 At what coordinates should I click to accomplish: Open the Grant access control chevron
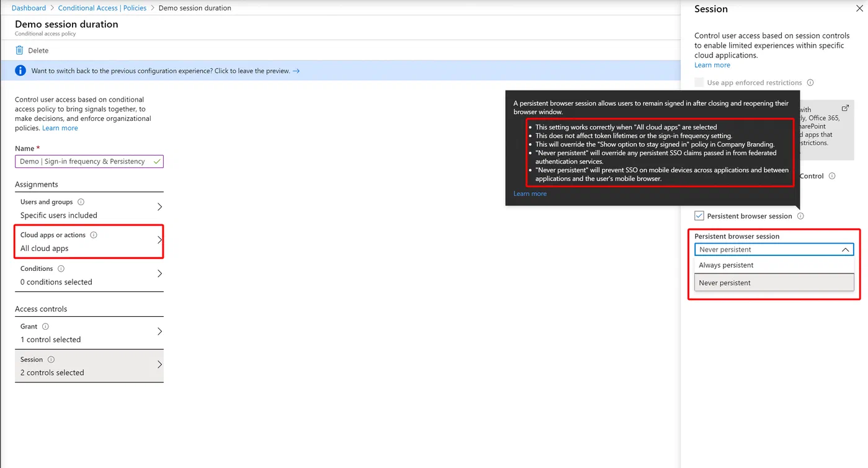point(159,331)
